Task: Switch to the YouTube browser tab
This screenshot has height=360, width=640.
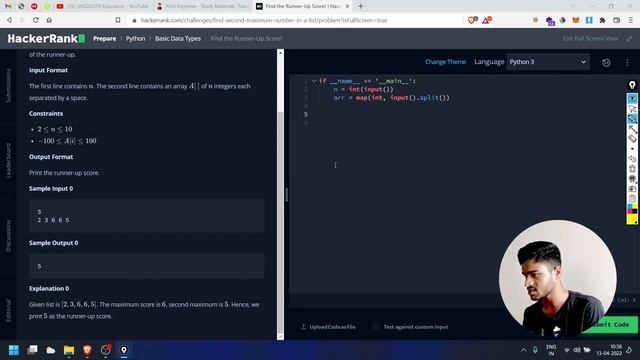Action: tap(103, 6)
